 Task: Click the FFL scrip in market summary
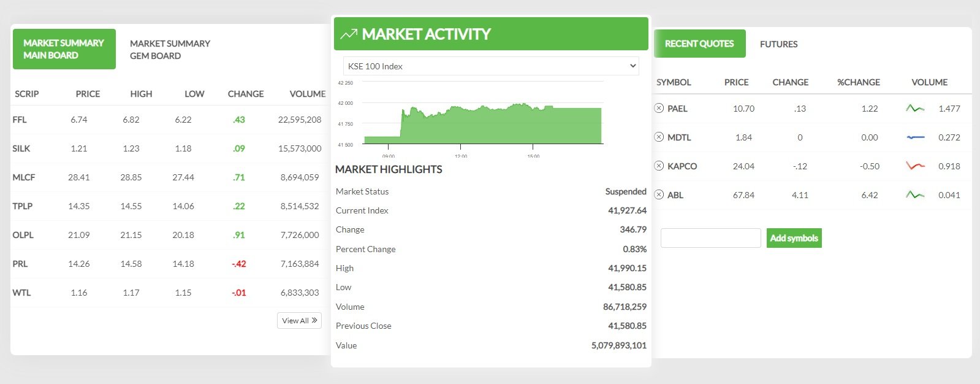pyautogui.click(x=20, y=120)
